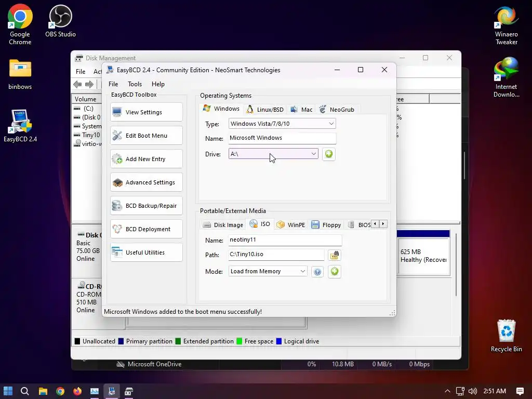The width and height of the screenshot is (532, 399).
Task: Switch to the Linux/BSD tab
Action: pos(265,110)
